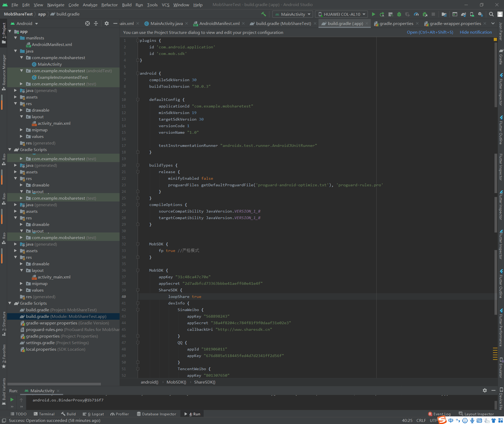Click the project panel horizontal scrollbar

(x=54, y=384)
